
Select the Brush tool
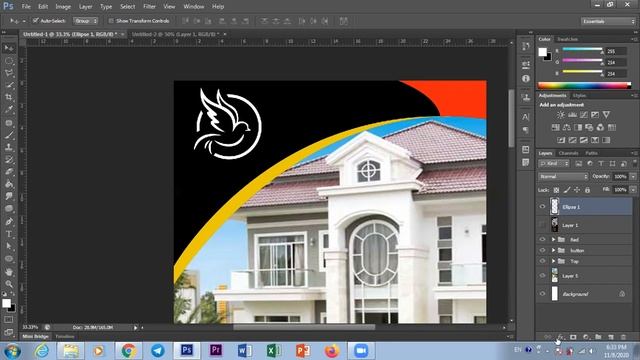pyautogui.click(x=9, y=135)
